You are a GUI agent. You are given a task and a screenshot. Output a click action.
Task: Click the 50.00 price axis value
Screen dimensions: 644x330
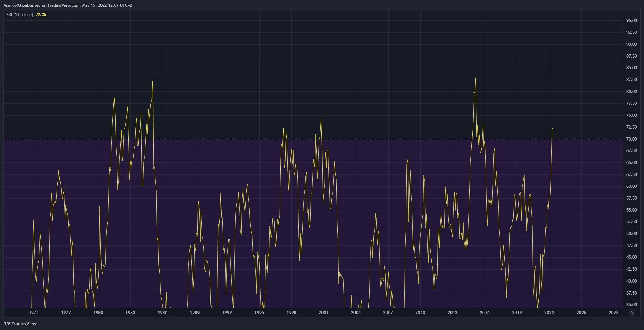coord(631,234)
